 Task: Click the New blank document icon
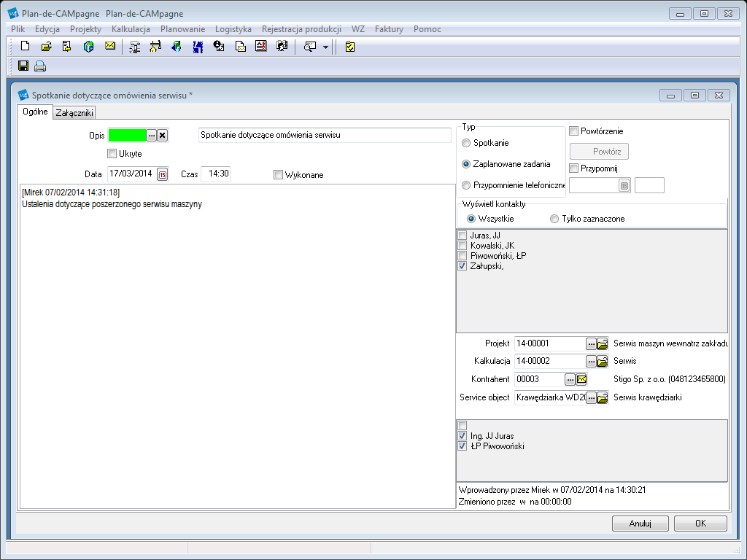[25, 46]
